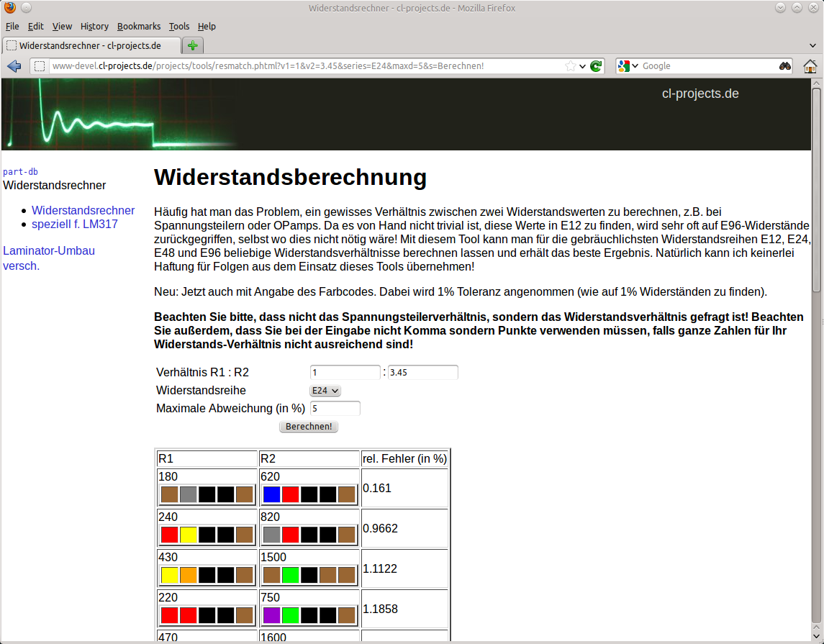
Task: Click the 0.161 error value cell
Action: click(404, 488)
